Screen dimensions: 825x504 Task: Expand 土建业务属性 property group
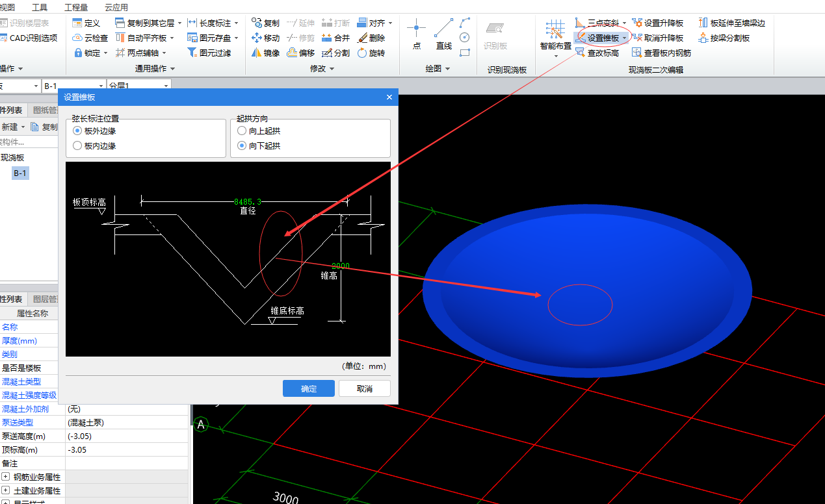[6, 490]
